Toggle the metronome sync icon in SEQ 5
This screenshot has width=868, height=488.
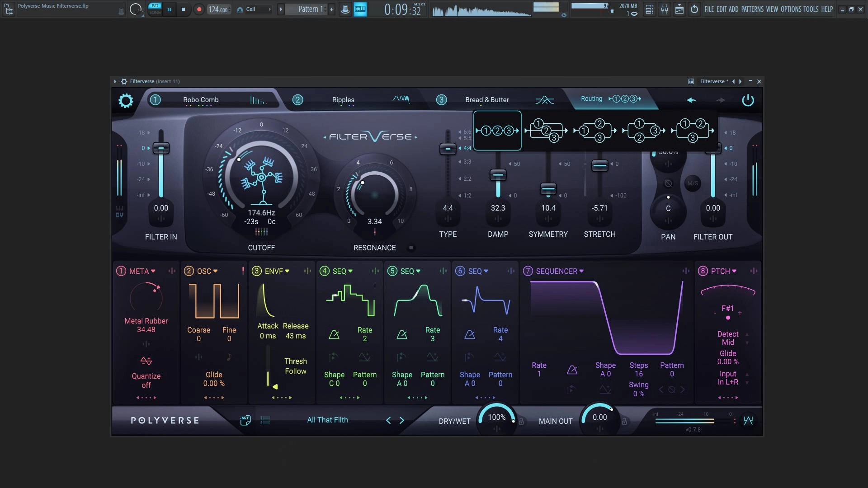(402, 334)
